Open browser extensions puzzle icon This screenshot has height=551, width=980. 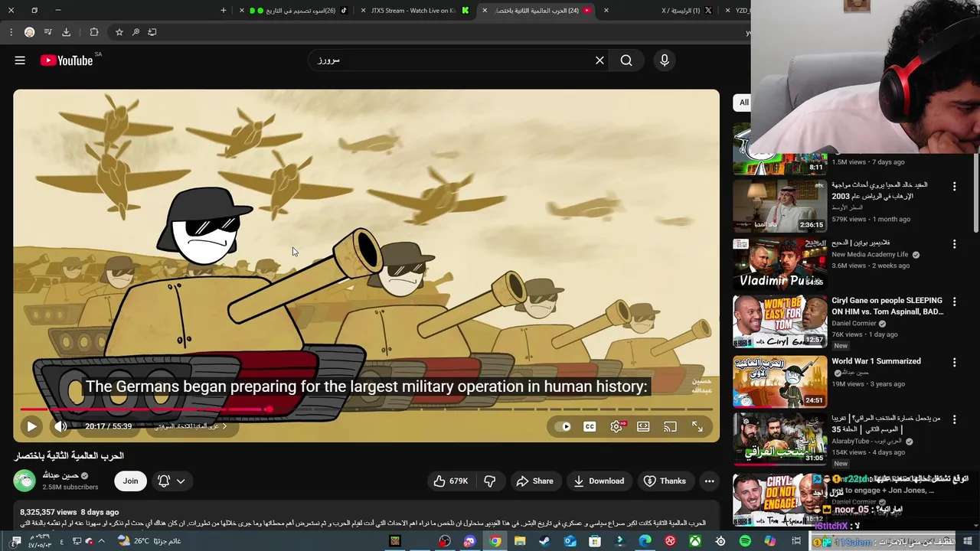click(x=94, y=32)
